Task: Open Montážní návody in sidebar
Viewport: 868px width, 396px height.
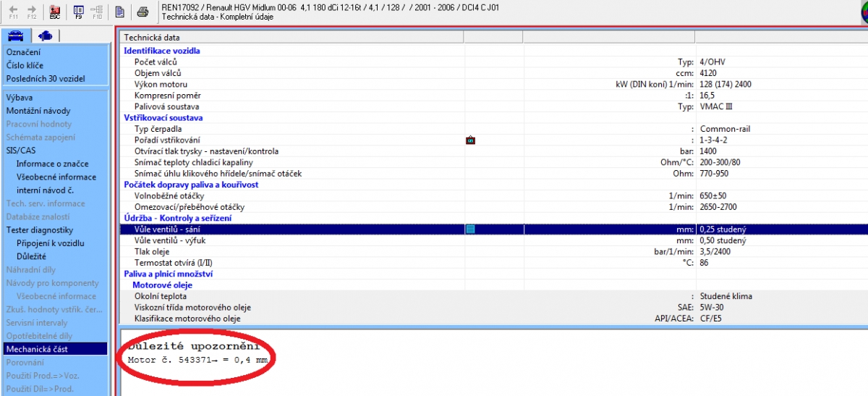Action: 38,111
